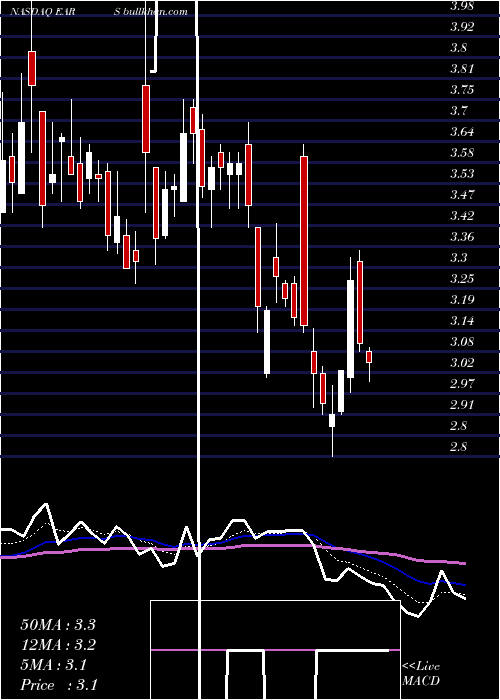Screen dimensions: 500x700
Task: Click the 3.02 price axis label
Action: 462,362
